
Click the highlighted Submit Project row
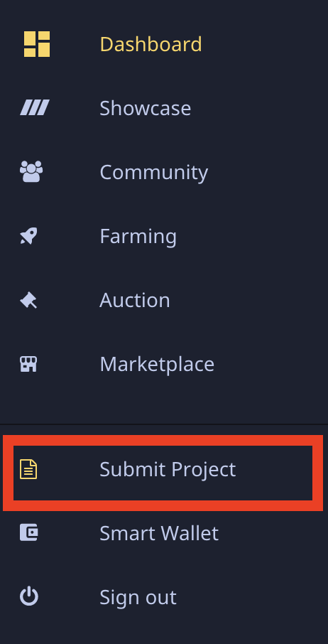click(x=163, y=473)
